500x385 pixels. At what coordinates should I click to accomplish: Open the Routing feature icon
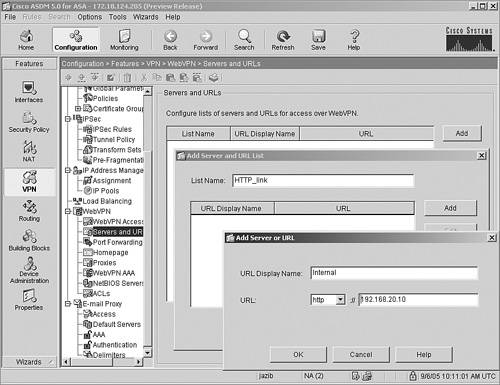pyautogui.click(x=29, y=211)
